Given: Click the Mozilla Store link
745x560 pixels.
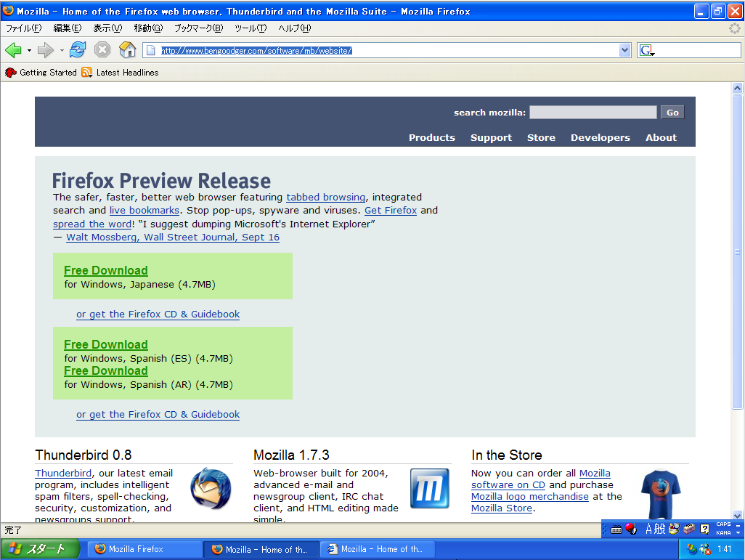Looking at the screenshot, I should [x=501, y=508].
